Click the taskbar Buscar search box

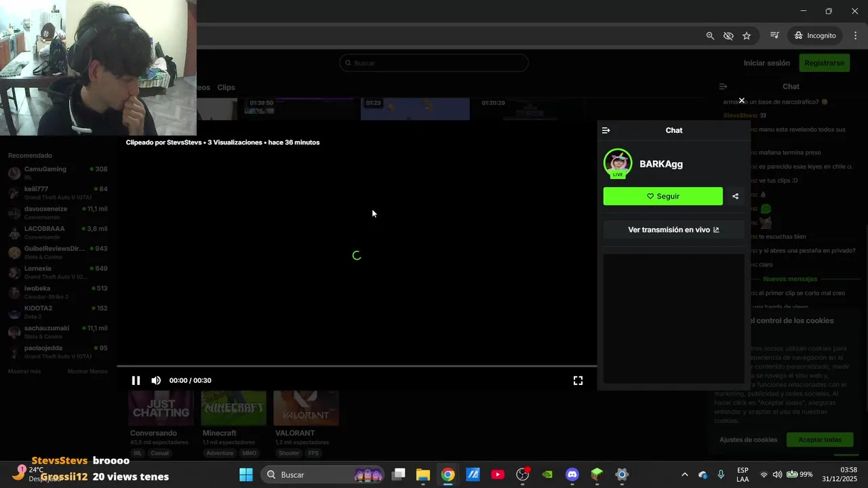(322, 474)
